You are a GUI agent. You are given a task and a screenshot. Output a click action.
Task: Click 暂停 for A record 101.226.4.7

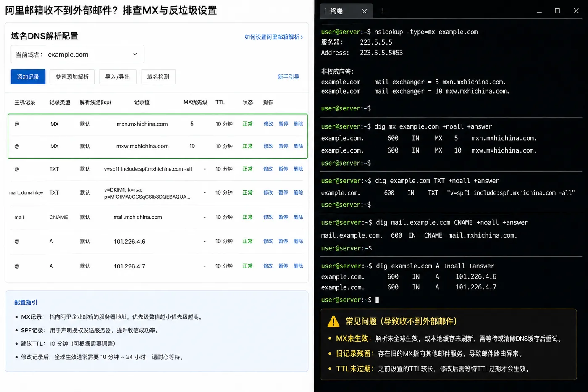[283, 266]
